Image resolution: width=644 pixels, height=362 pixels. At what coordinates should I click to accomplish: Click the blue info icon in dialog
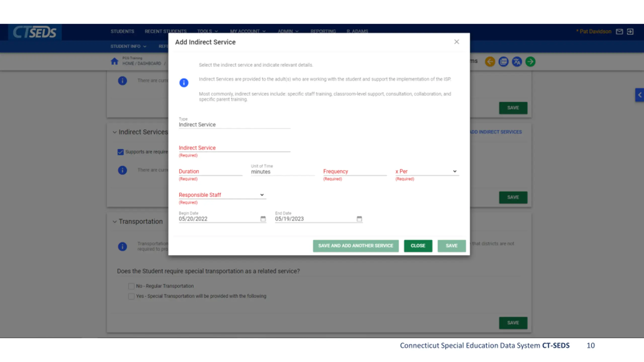click(184, 83)
